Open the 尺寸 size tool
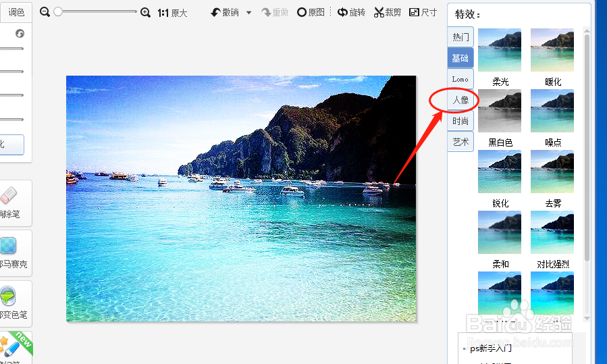This screenshot has height=364, width=607. point(423,12)
